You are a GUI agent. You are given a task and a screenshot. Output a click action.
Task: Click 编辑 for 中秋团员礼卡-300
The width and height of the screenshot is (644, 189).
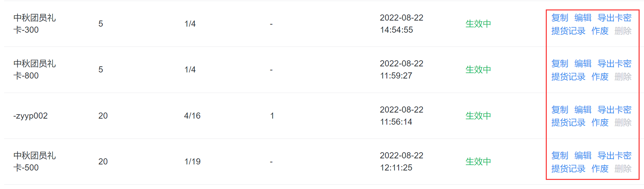point(583,18)
